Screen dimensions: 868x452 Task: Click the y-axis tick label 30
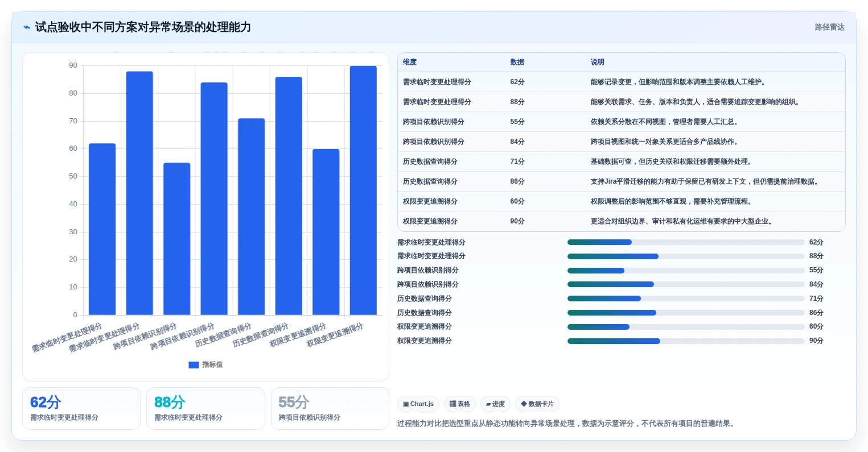(73, 232)
